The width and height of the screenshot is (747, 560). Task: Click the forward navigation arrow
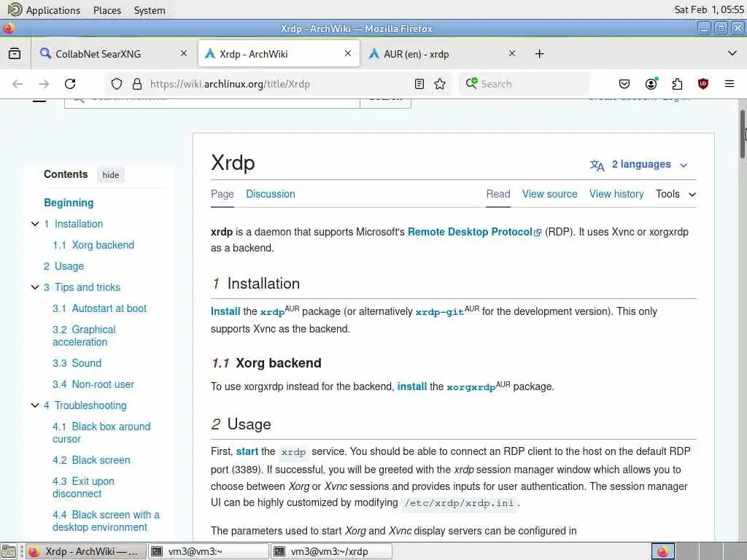44,85
